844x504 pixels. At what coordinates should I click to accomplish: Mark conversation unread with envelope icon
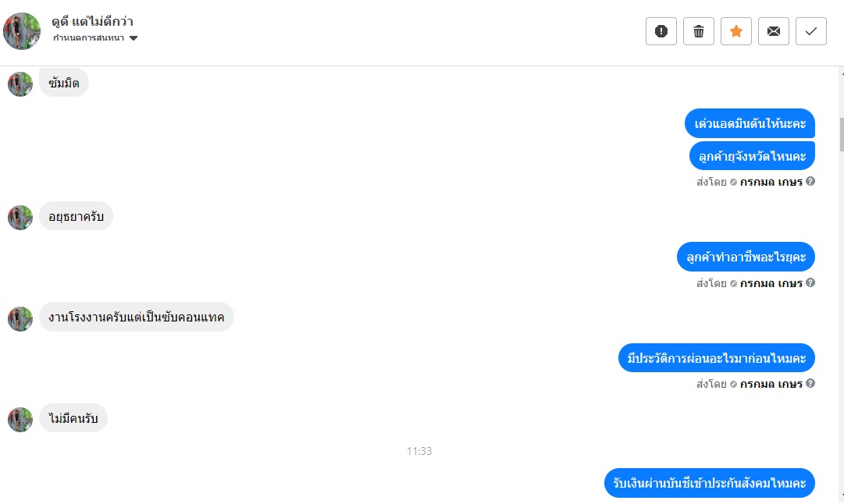774,31
